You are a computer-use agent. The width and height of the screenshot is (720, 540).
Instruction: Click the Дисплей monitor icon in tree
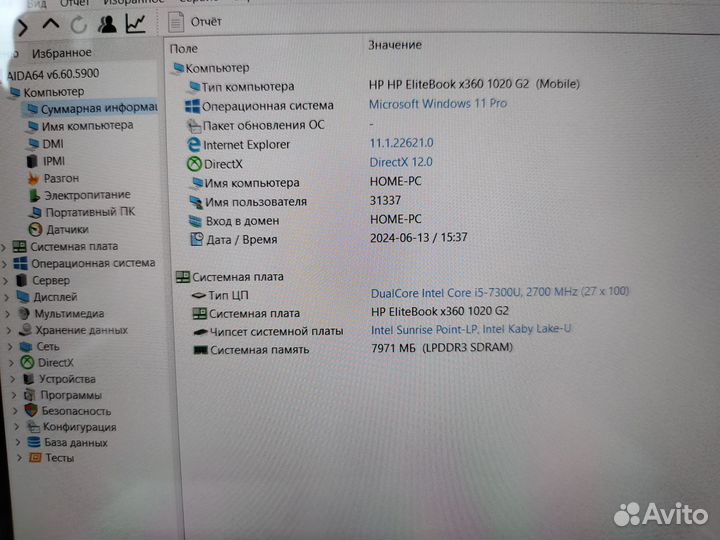click(x=23, y=297)
